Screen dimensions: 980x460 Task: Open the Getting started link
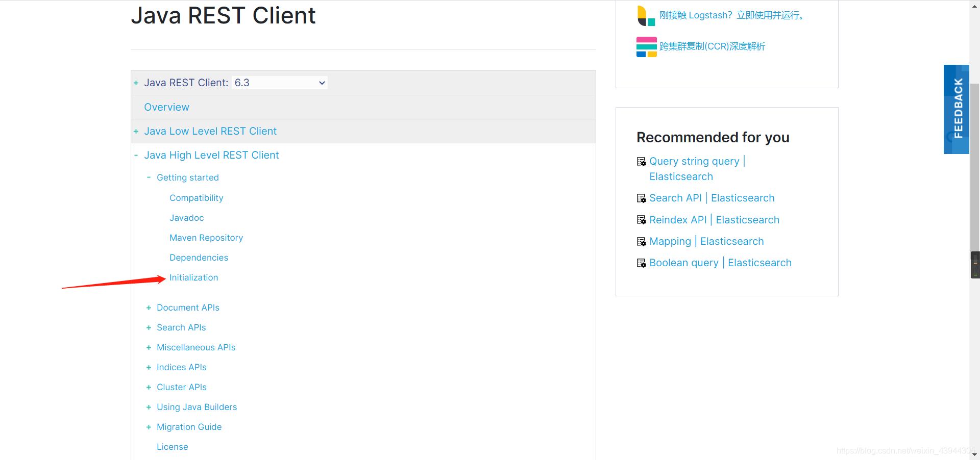[188, 177]
